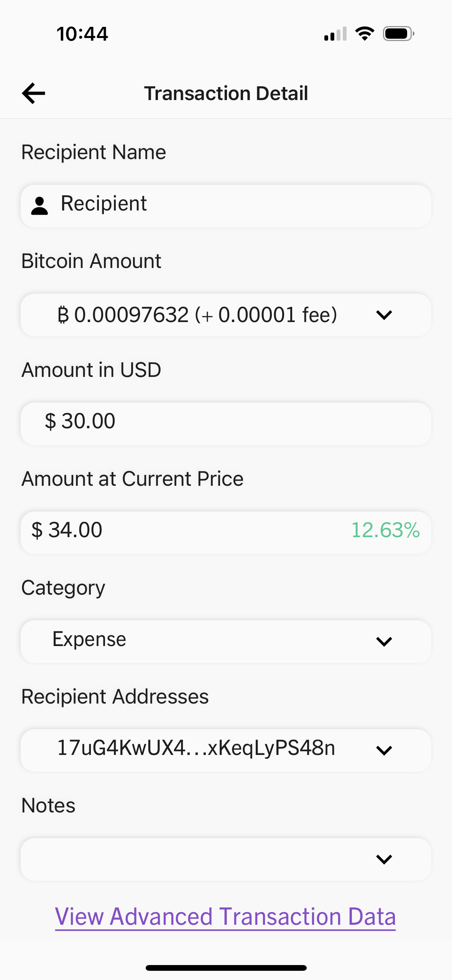Tap the Wi-Fi status icon
This screenshot has height=980, width=452.
[x=365, y=34]
